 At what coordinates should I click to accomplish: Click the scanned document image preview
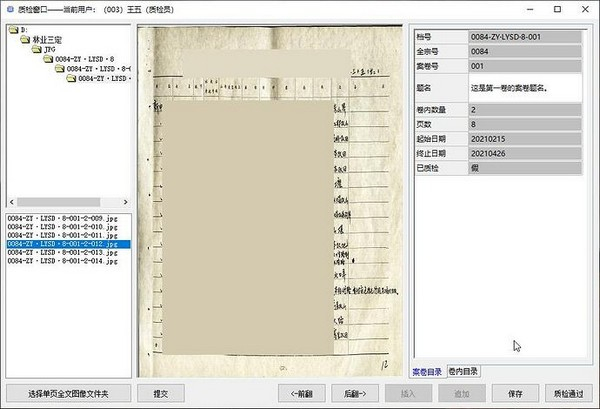point(270,200)
